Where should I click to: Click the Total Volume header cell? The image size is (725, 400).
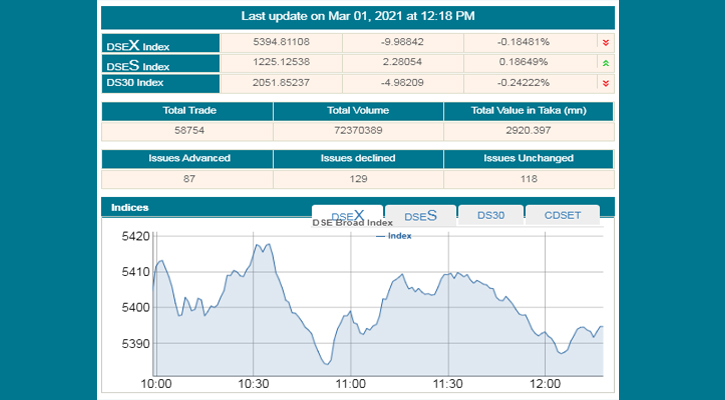pos(358,110)
